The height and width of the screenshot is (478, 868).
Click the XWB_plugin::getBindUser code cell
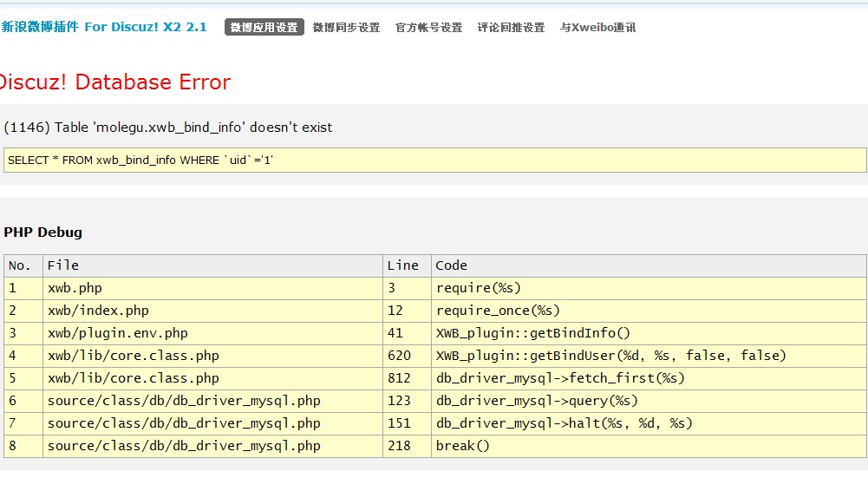click(649, 357)
